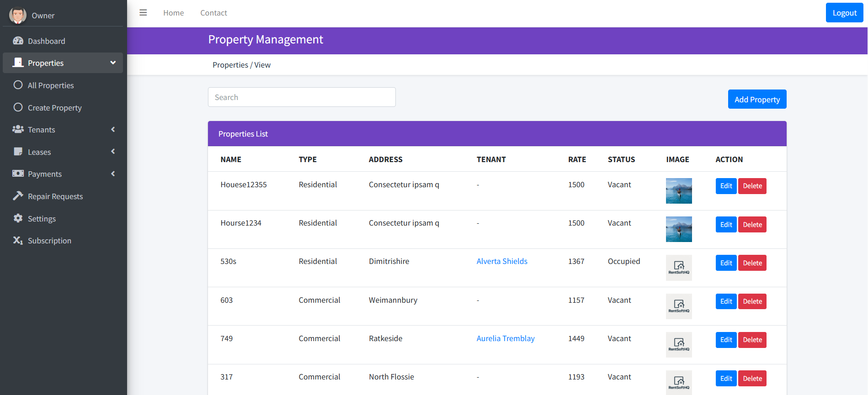The image size is (868, 395).
Task: Click the Owner avatar picture
Action: pos(18,15)
